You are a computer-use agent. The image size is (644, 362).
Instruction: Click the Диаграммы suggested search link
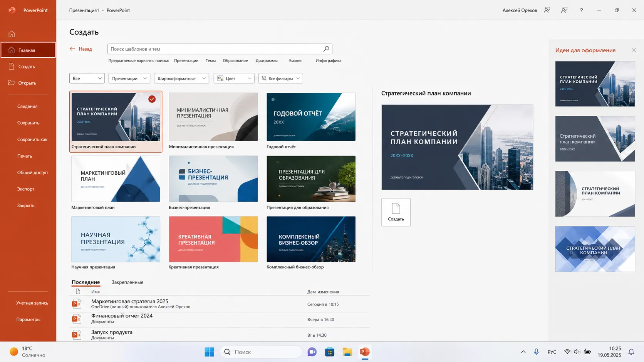coord(267,60)
